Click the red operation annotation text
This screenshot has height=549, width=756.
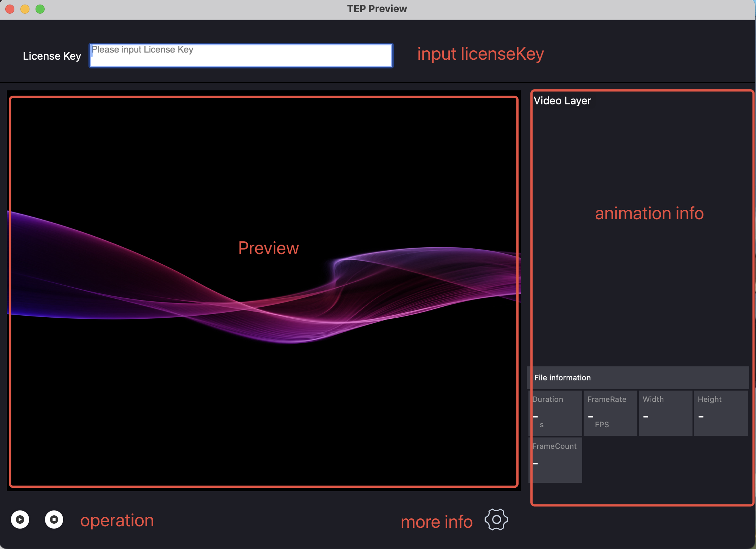[117, 521]
